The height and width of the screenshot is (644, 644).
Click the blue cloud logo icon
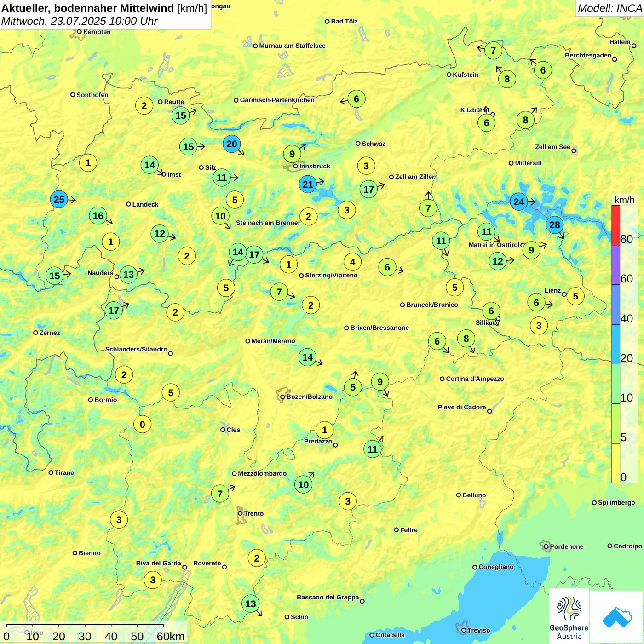[x=617, y=616]
